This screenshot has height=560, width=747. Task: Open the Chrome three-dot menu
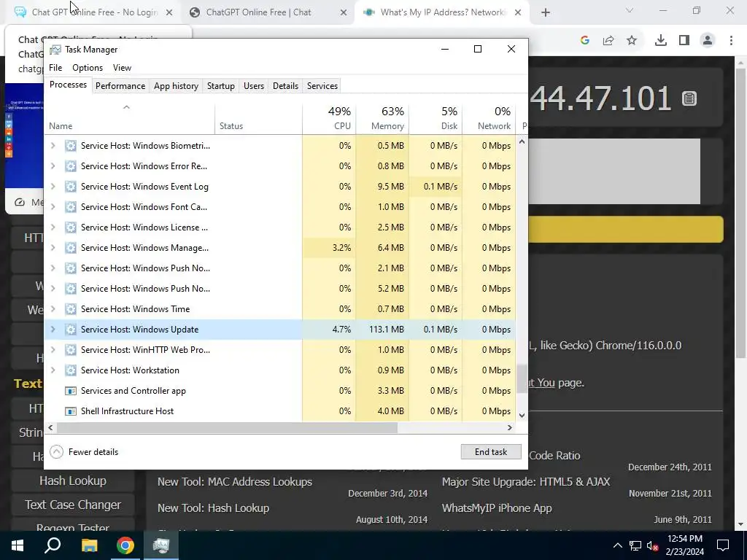click(731, 41)
